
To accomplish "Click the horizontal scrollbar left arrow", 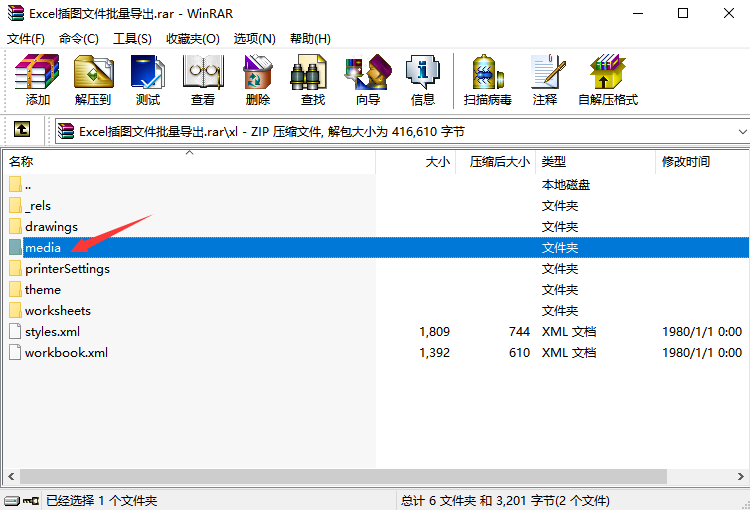I will click(x=11, y=476).
